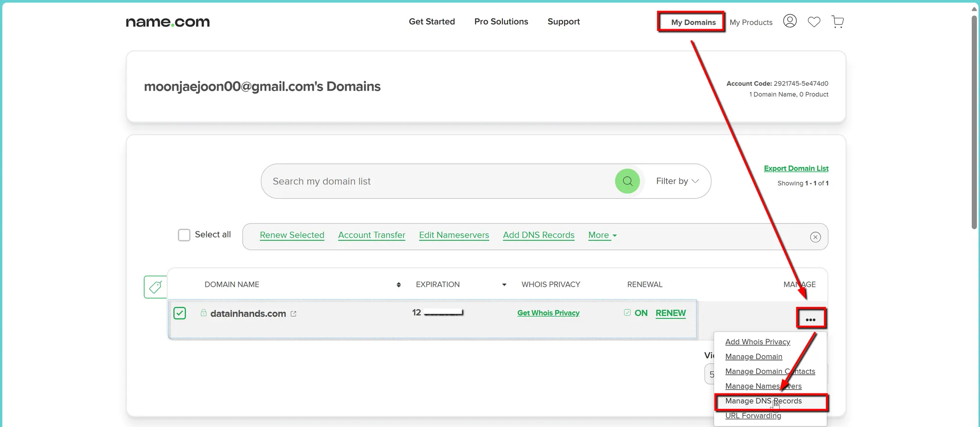The height and width of the screenshot is (427, 980).
Task: Click the Add DNS Records link
Action: pos(538,235)
